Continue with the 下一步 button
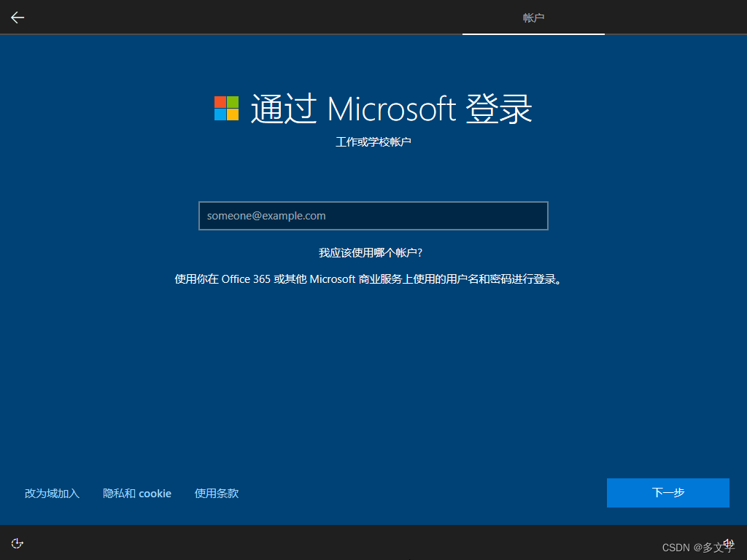Image resolution: width=747 pixels, height=560 pixels. [668, 492]
